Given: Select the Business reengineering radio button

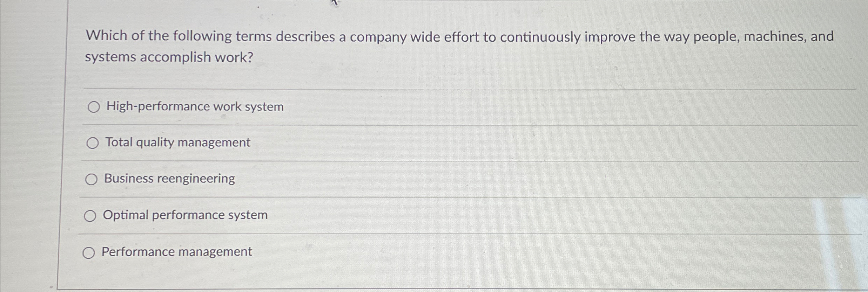Looking at the screenshot, I should pyautogui.click(x=92, y=179).
